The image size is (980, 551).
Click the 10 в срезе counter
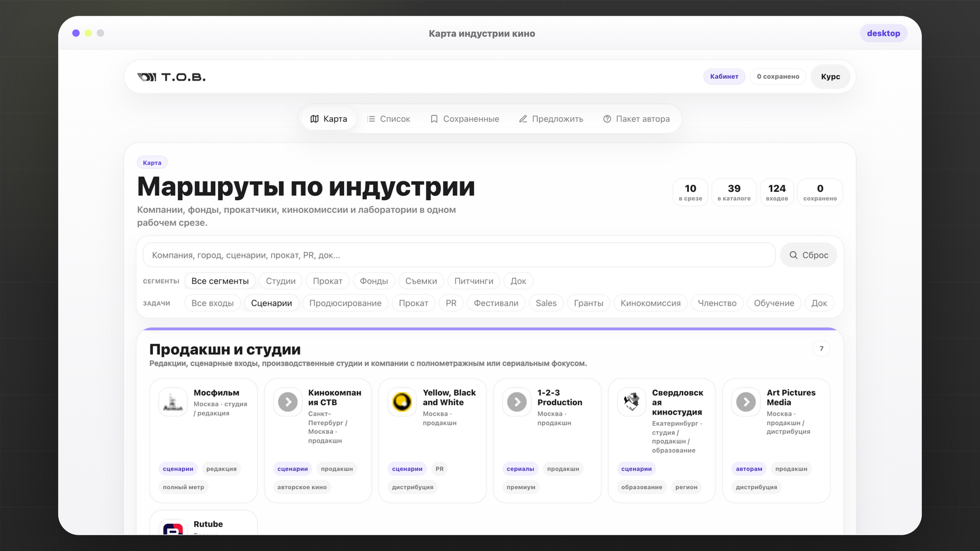pos(691,192)
